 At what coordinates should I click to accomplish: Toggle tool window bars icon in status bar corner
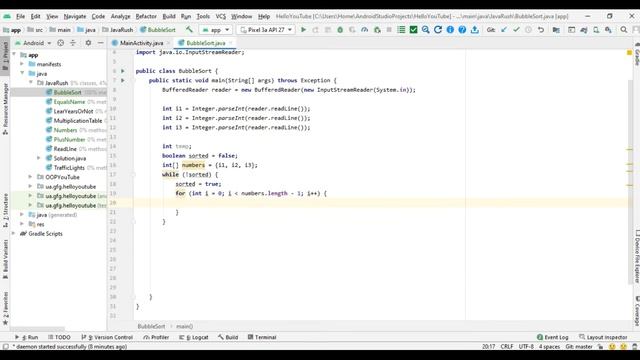pos(5,347)
